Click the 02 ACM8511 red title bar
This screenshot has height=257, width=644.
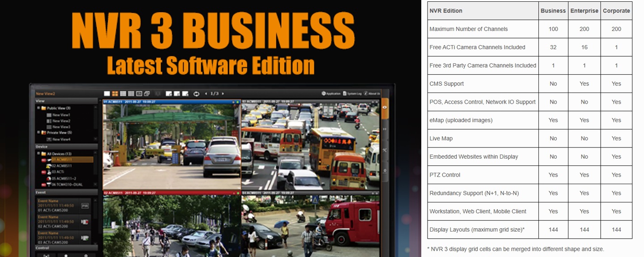coord(172,193)
